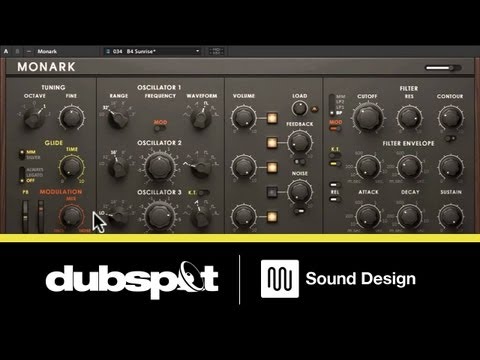Click the minus button beside Monark name
This screenshot has height=360, width=480.
click(x=29, y=51)
